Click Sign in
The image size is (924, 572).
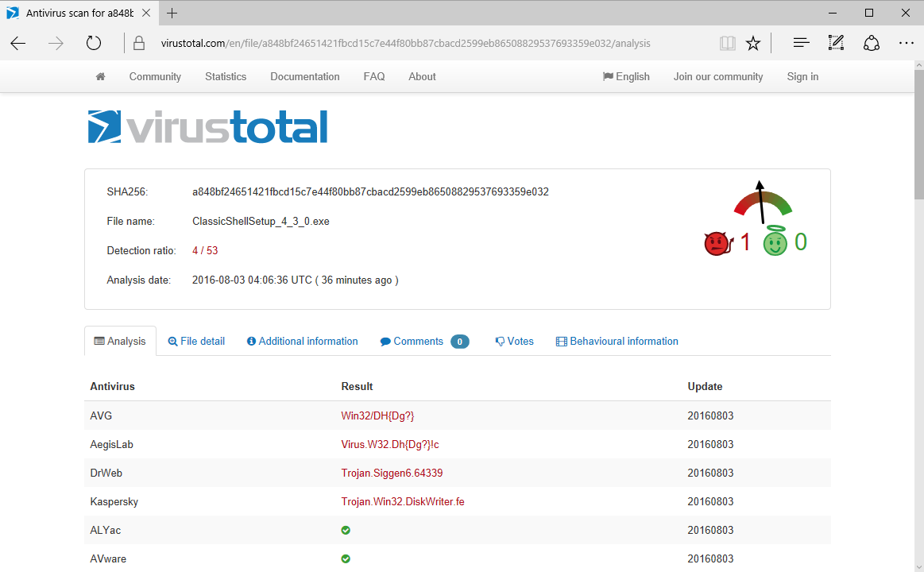pyautogui.click(x=802, y=76)
